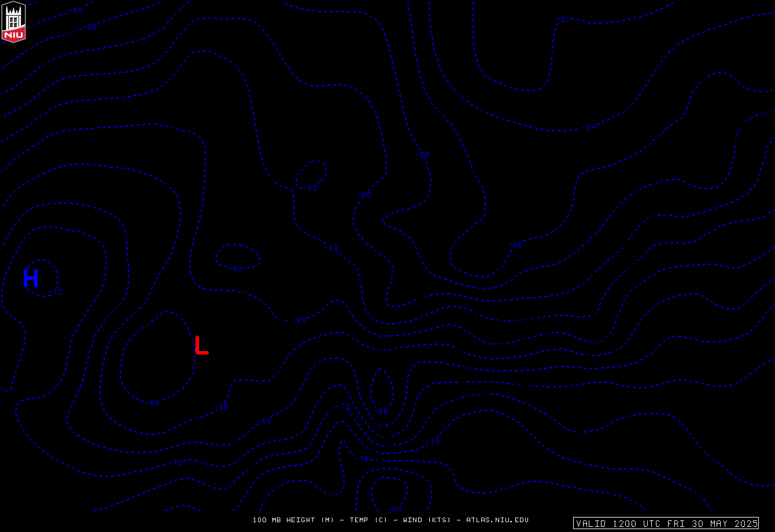
Task: Click the 100 MB height chart caption
Action: click(x=390, y=520)
